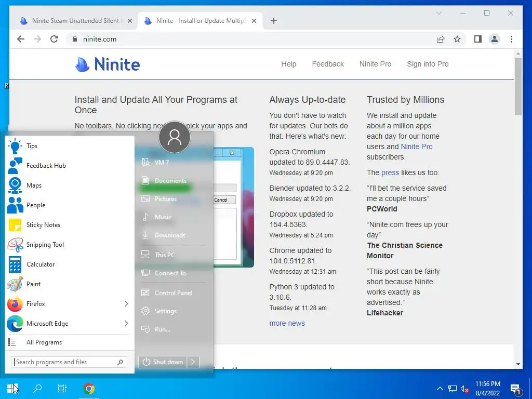Switch to the Ninite Steam Unattended Silent tab
The image size is (532, 399).
(75, 21)
